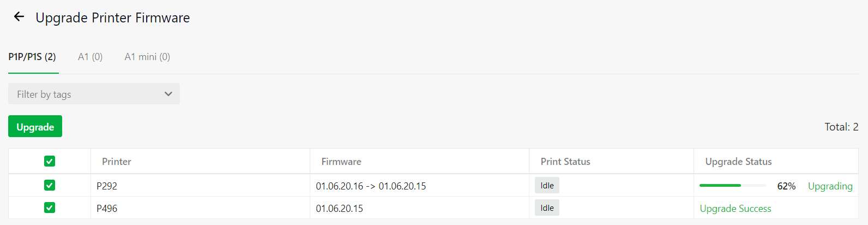Uncheck the P496 printer checkbox
868x225 pixels.
pyautogui.click(x=50, y=208)
